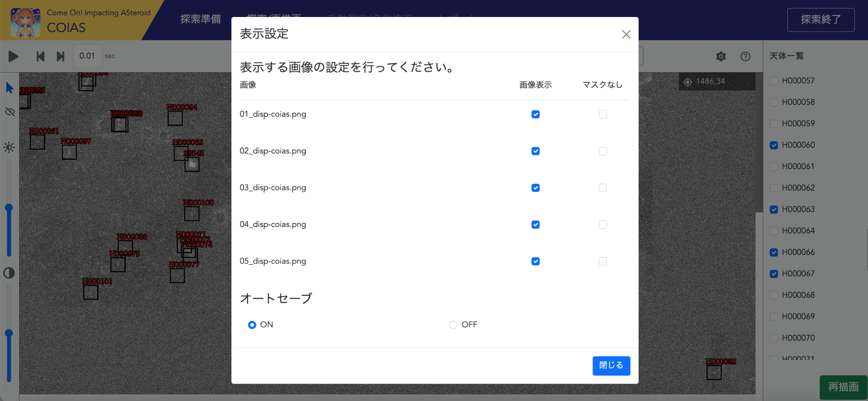Viewport: 868px width, 401px height.
Task: Select the autosave OFF radio button
Action: pos(453,325)
